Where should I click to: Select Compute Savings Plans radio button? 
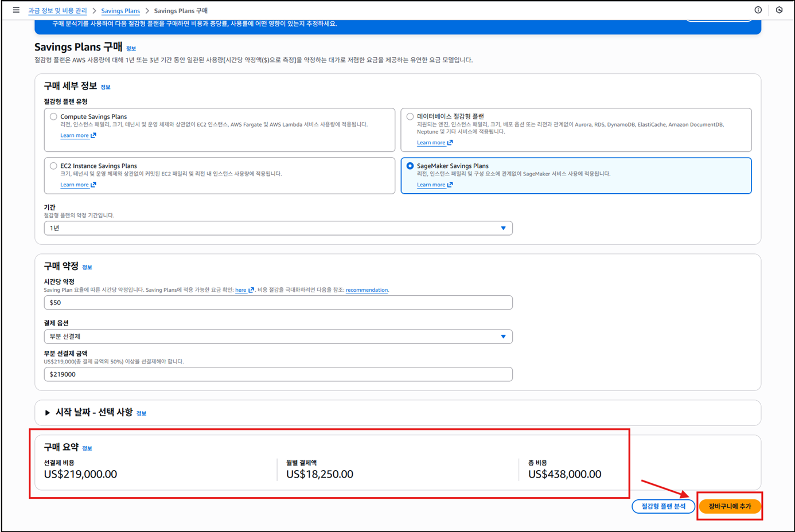click(53, 117)
